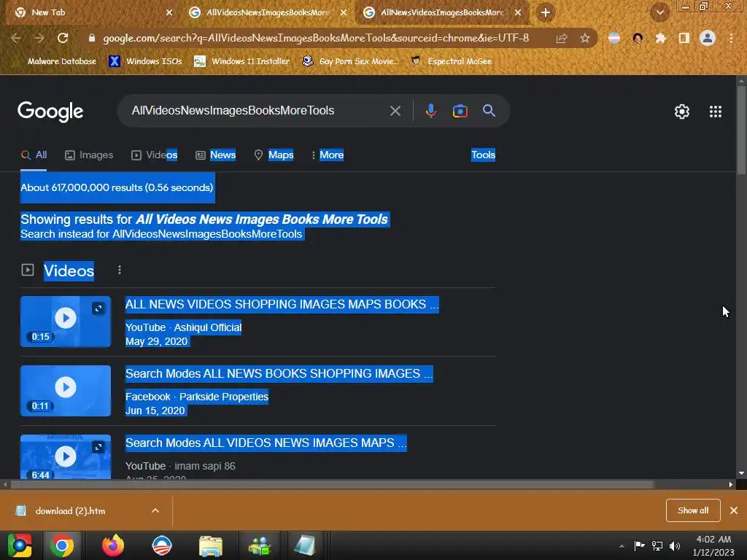747x560 pixels.
Task: Open the volume speaker tray icon
Action: click(675, 546)
